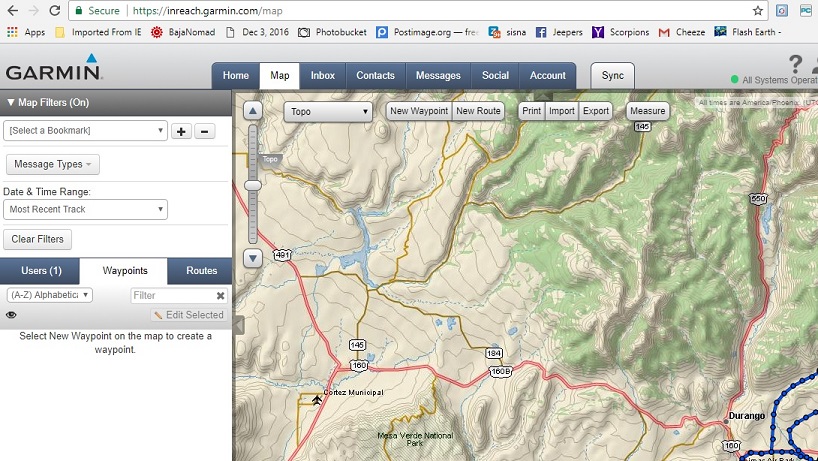Screen dimensions: 818x461
Task: Click the New Waypoint button
Action: 418,111
